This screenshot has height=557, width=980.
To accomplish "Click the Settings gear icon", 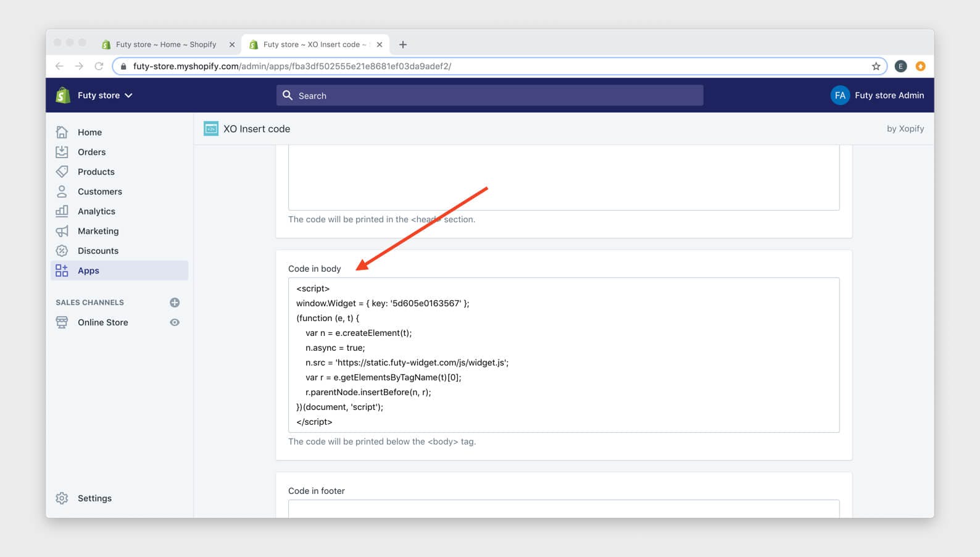I will tap(62, 498).
